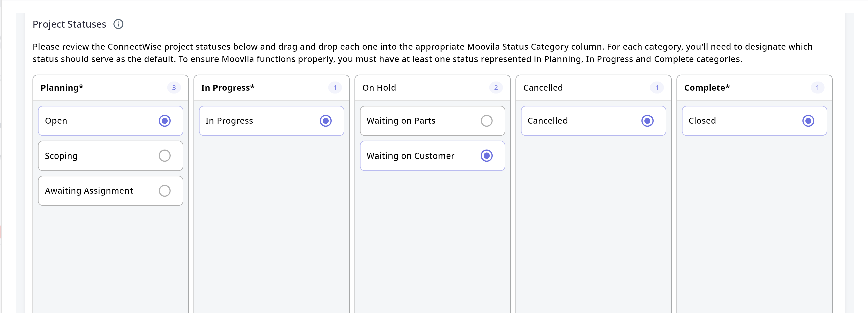Select In Progress default radio button
This screenshot has width=868, height=313.
coord(325,121)
